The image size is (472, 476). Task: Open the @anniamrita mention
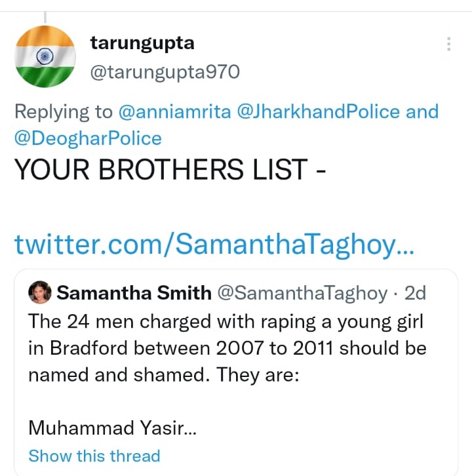[174, 111]
